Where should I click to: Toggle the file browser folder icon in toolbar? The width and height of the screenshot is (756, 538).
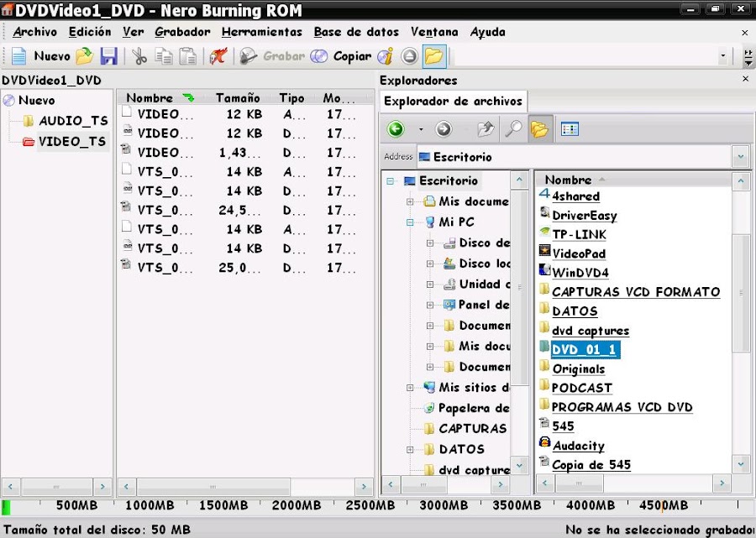(434, 56)
